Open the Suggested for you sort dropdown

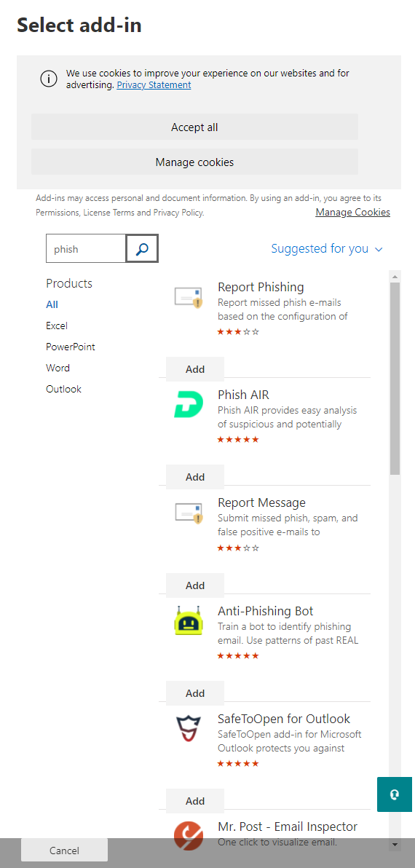(x=327, y=248)
